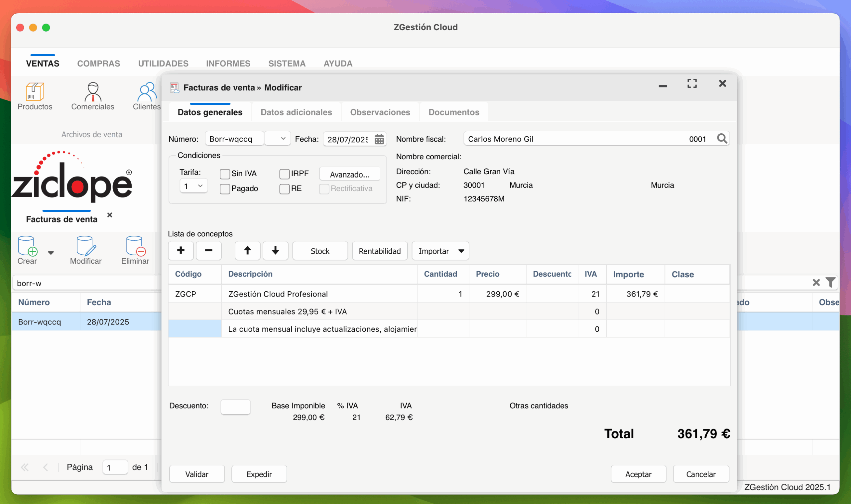Focus the Descuento input field

pos(236,407)
